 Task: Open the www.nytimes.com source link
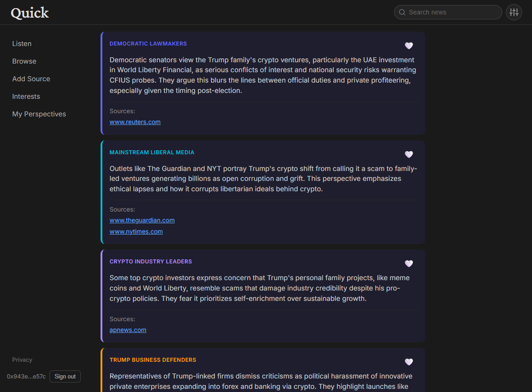point(136,231)
